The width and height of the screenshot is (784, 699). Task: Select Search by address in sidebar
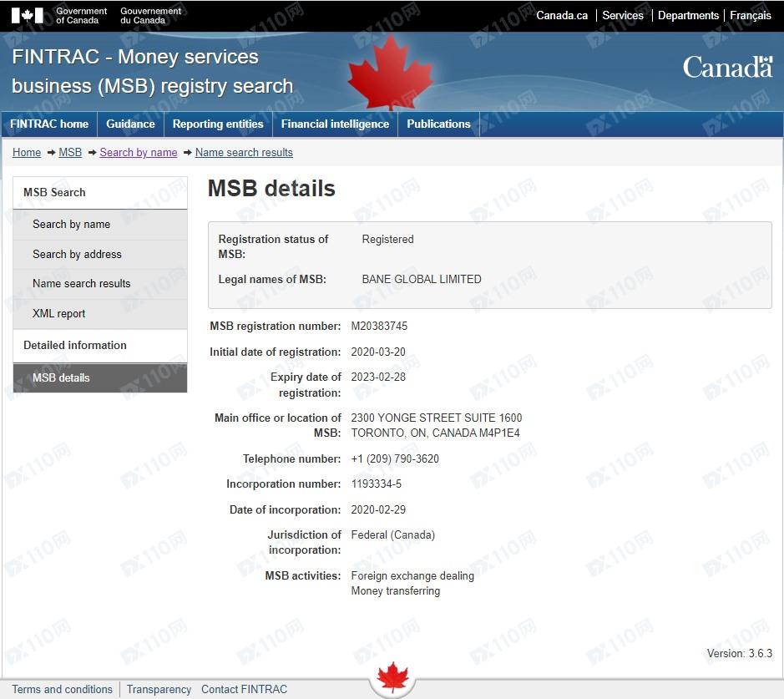[77, 255]
